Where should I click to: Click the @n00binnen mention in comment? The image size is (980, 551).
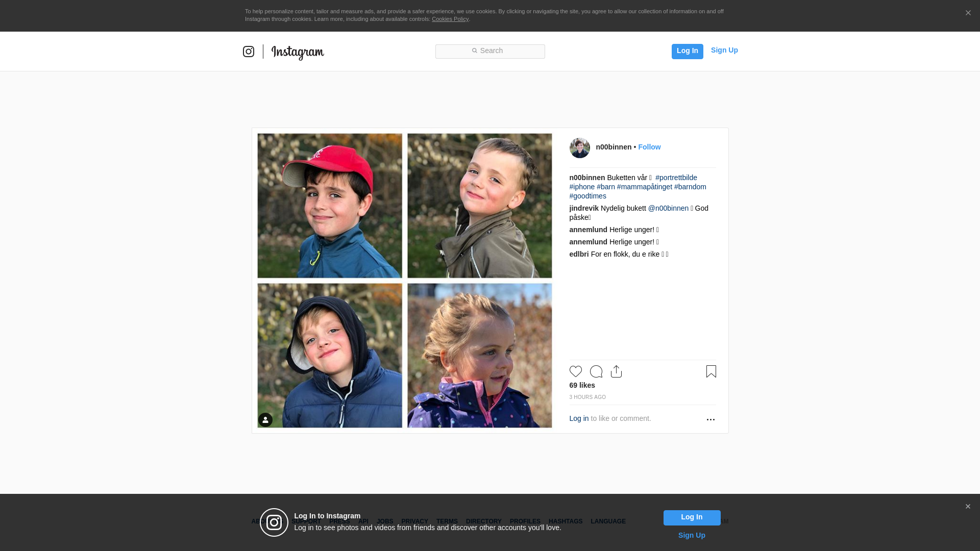[x=668, y=208]
